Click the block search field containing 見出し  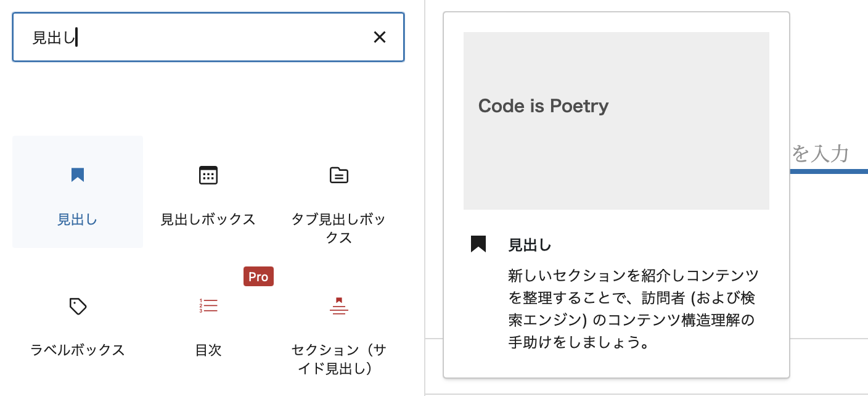(197, 38)
